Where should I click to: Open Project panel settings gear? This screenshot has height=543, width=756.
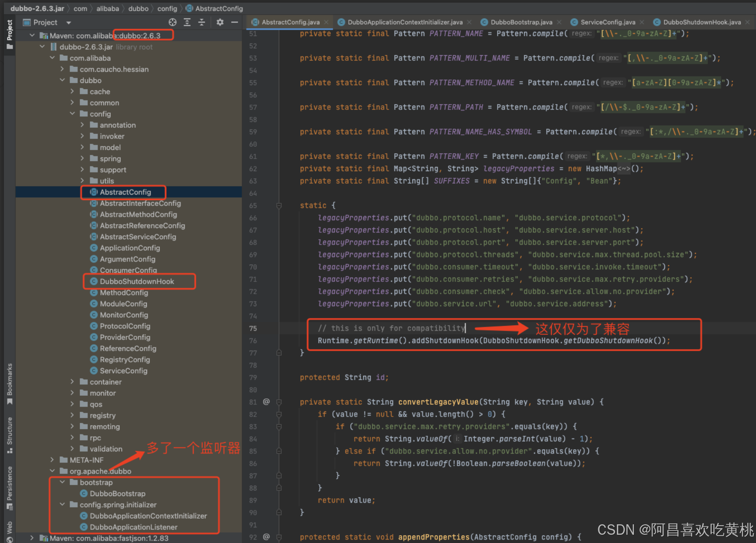(x=220, y=22)
